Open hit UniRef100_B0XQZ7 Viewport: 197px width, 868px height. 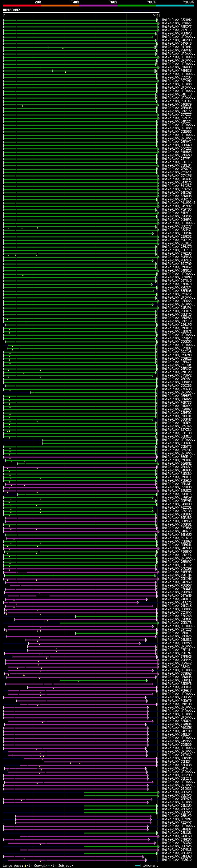tap(177, 23)
